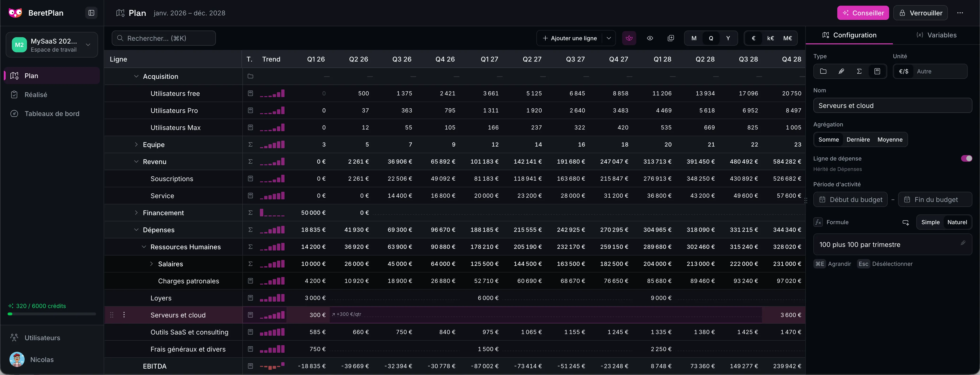Open the three-dot menu in the top bar
This screenshot has height=375, width=980.
(x=960, y=13)
